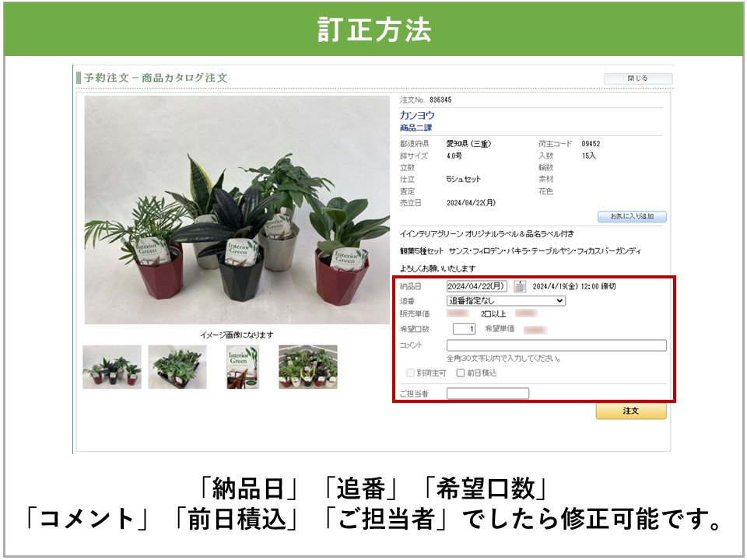Screen dimensions: 747x560
Task: Click the カンヨウ shipper name link
Action: click(417, 115)
